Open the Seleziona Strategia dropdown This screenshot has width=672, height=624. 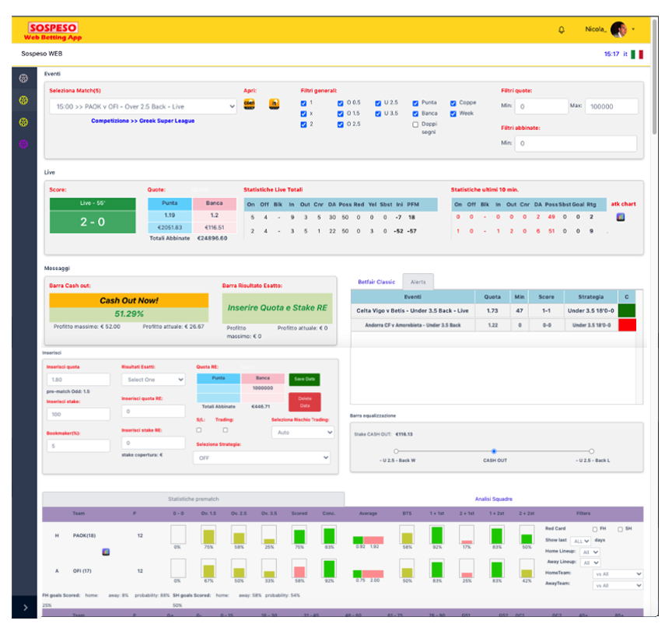[263, 458]
